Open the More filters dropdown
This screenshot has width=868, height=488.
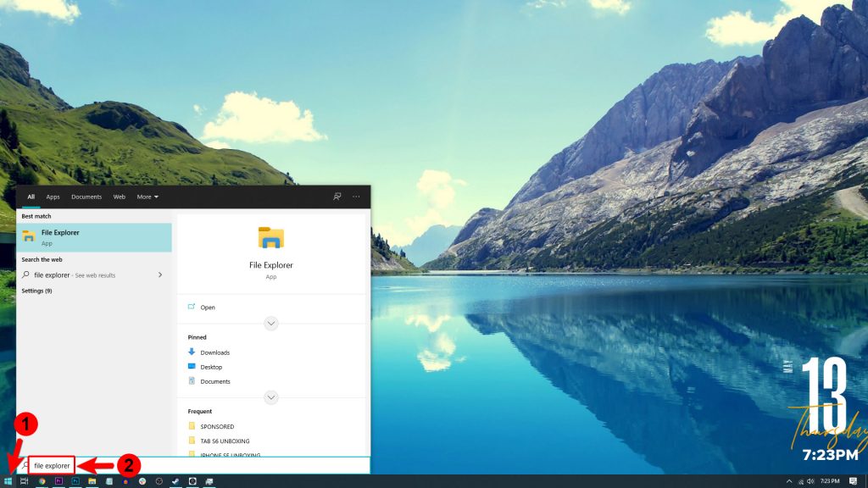point(147,197)
